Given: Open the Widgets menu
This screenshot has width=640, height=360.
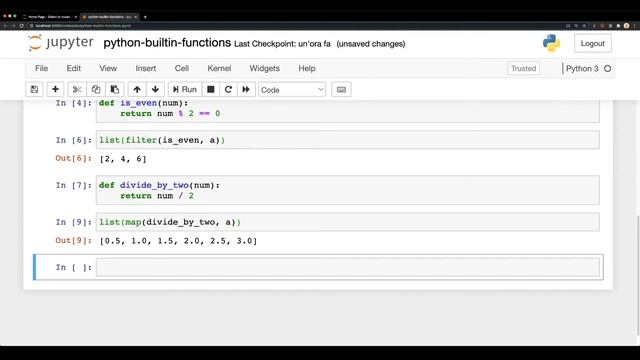Looking at the screenshot, I should 264,68.
